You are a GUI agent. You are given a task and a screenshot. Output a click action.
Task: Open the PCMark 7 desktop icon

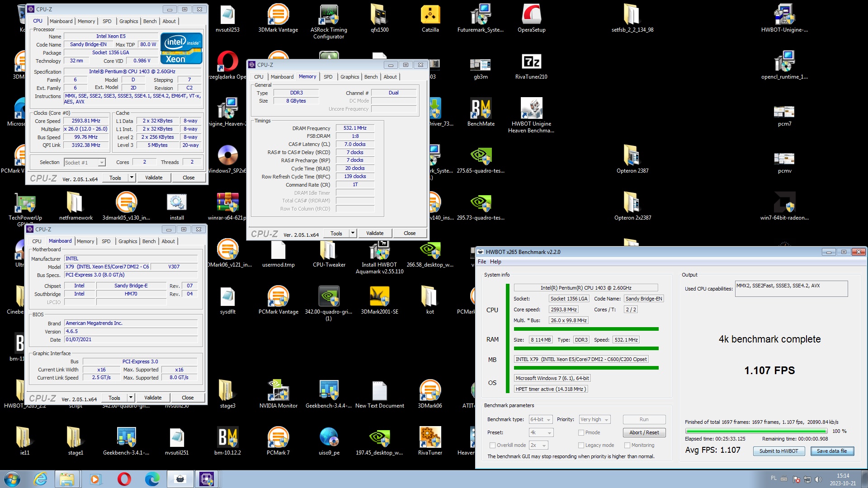[x=278, y=441]
